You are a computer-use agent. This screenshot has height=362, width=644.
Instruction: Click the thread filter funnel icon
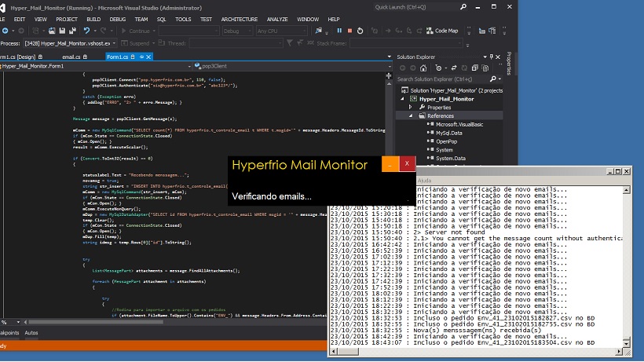(x=290, y=42)
